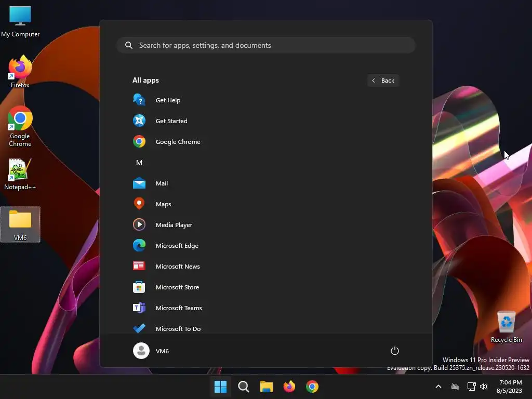The height and width of the screenshot is (399, 532).
Task: Launch Microsoft Edge icon
Action: [x=139, y=245]
